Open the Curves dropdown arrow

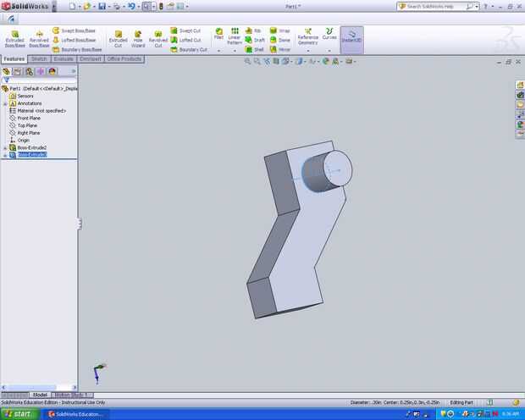pyautogui.click(x=329, y=51)
